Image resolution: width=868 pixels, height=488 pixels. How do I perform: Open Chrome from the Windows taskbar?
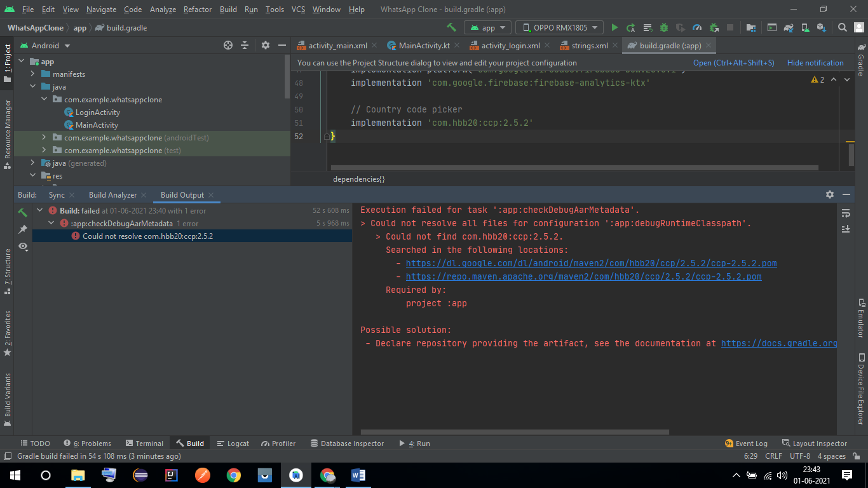[x=234, y=475]
